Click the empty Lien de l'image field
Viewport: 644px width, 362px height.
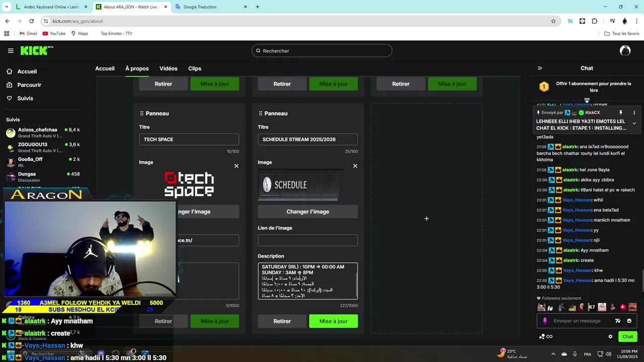tap(308, 240)
